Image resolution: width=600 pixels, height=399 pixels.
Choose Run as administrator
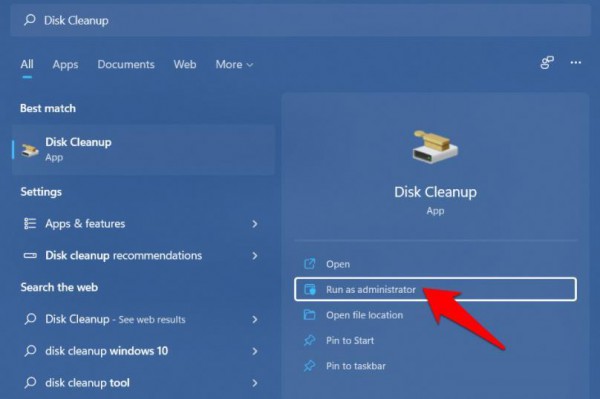[435, 289]
